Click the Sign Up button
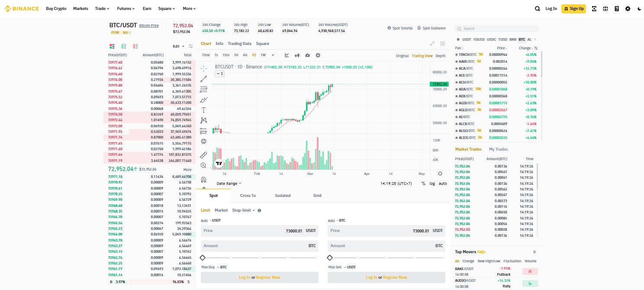Viewport: 644px width, 290px height. (573, 9)
